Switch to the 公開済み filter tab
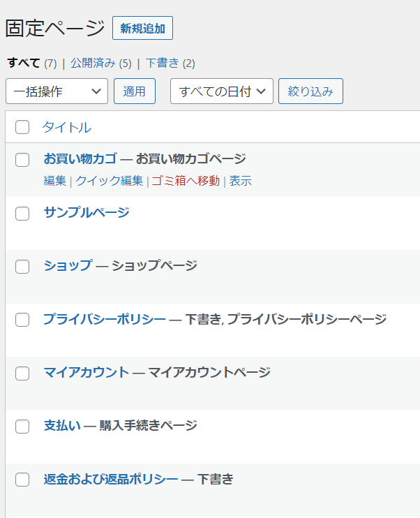This screenshot has width=420, height=518. pos(93,63)
